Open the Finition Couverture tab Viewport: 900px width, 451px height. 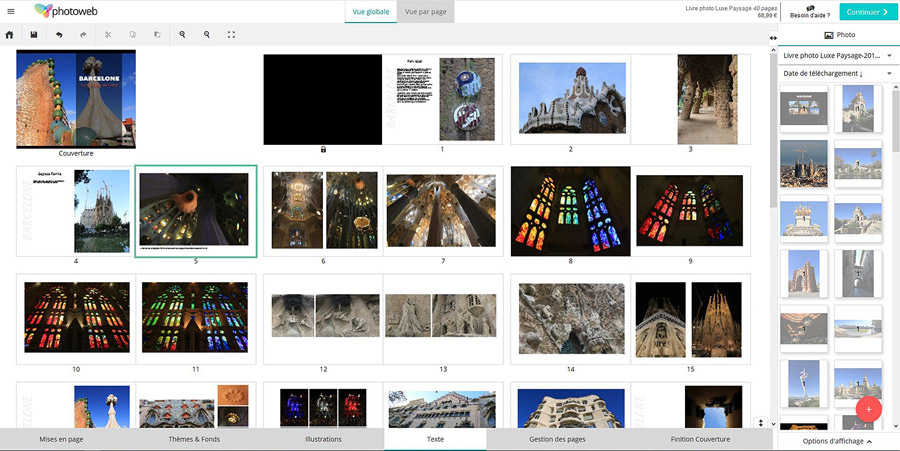pos(700,439)
